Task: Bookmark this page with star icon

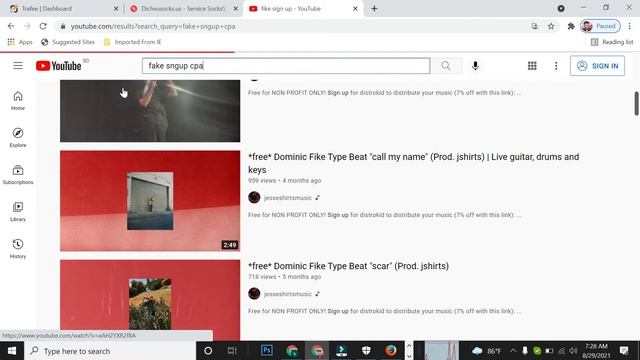Action: click(x=551, y=26)
